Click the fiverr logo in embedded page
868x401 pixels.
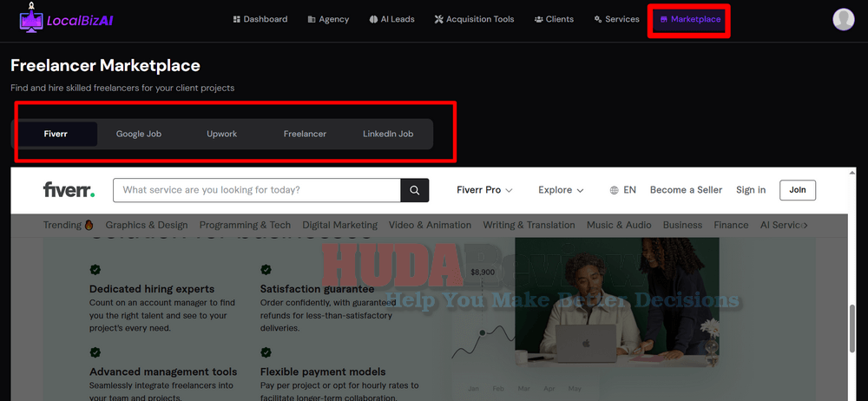[x=69, y=189]
